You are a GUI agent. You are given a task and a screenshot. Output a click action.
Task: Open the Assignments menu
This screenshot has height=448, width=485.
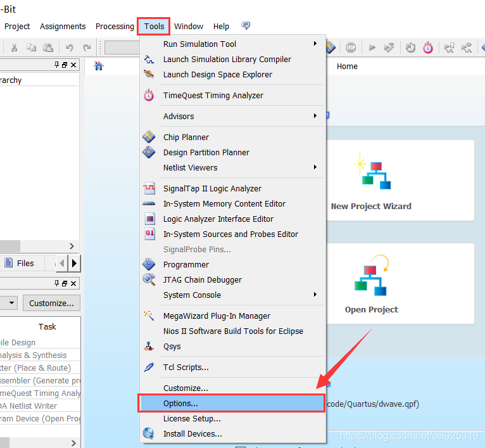(63, 27)
